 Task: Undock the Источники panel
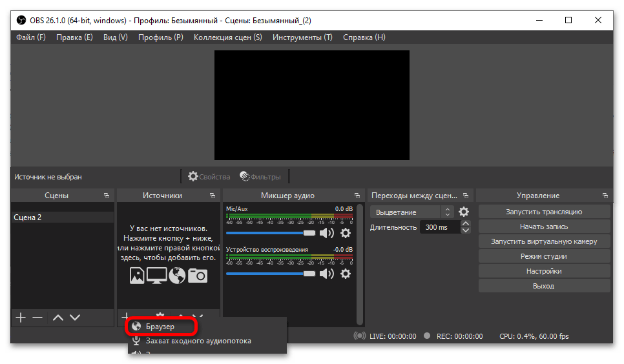[212, 196]
